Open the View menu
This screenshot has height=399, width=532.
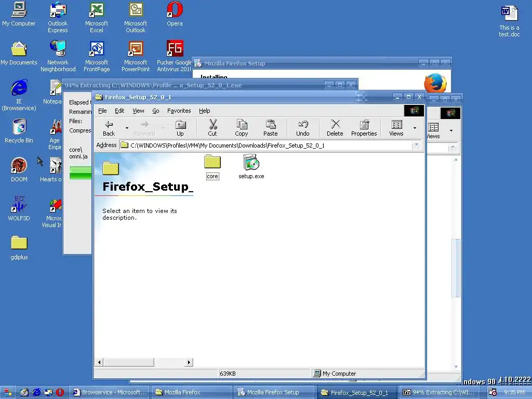[x=138, y=111]
